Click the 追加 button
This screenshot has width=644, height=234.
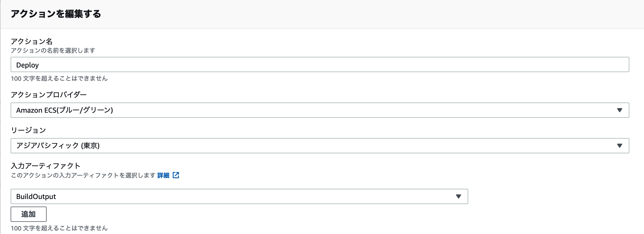29,214
